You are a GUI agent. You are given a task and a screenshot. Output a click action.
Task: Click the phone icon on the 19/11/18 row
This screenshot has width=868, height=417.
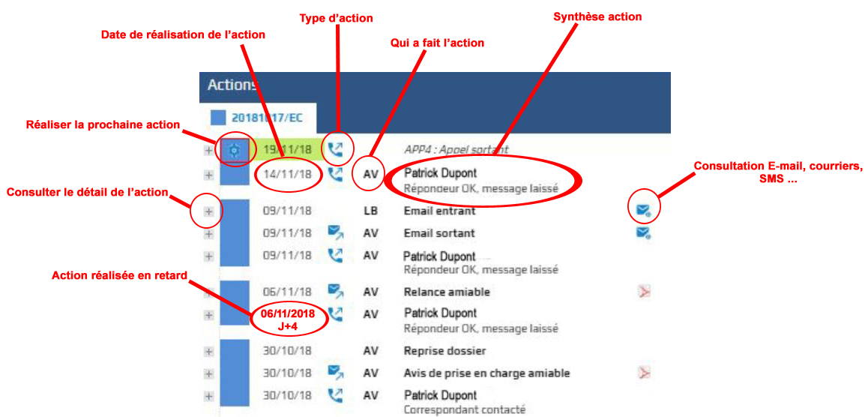pos(336,149)
